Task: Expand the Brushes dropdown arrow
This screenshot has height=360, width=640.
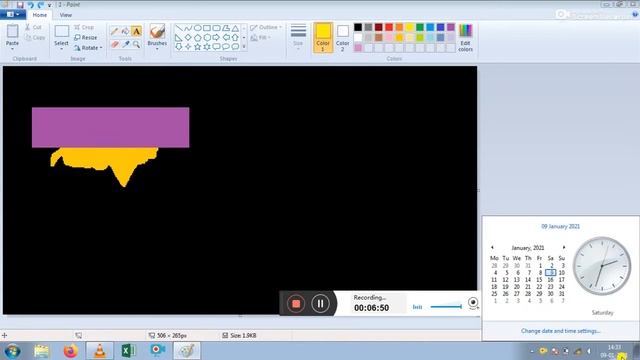Action: coord(157,49)
